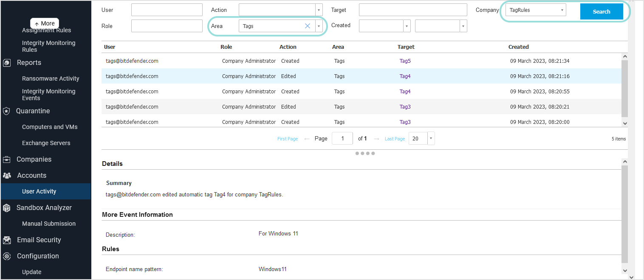Click the More button to expand the menu

(44, 23)
